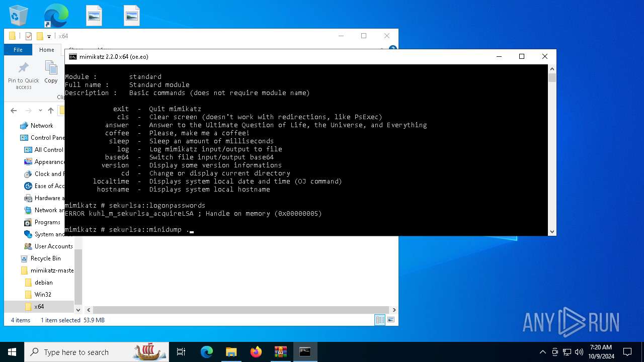This screenshot has width=644, height=362.
Task: Open Customize Quick Access Toolbar dropdown
Action: coord(49,36)
